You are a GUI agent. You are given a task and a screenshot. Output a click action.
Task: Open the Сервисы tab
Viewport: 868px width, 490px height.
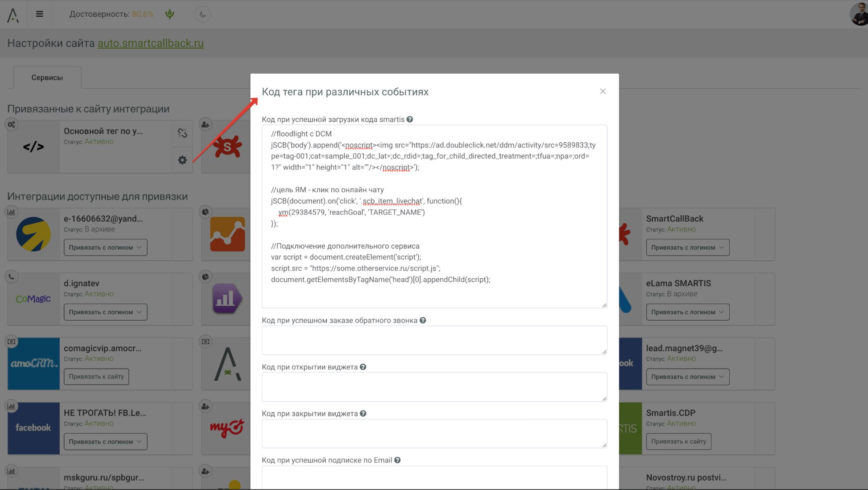click(x=47, y=78)
